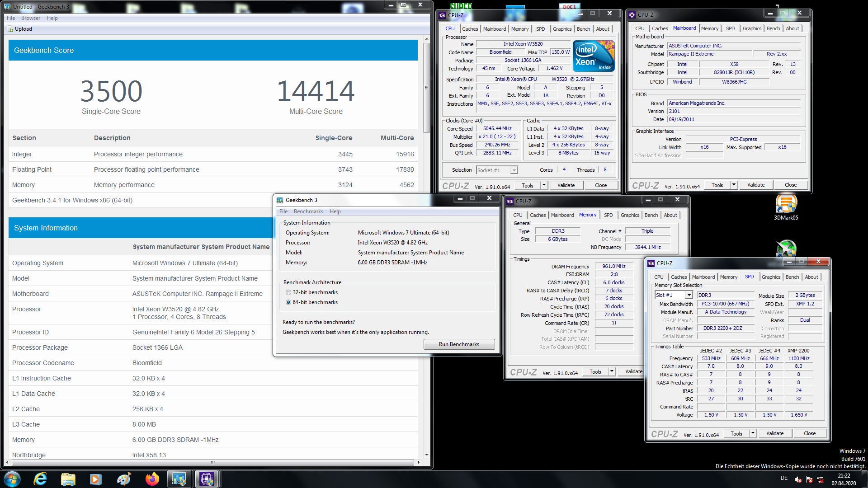Open the disconnected network tray icon
This screenshot has height=488, width=868.
(x=820, y=479)
